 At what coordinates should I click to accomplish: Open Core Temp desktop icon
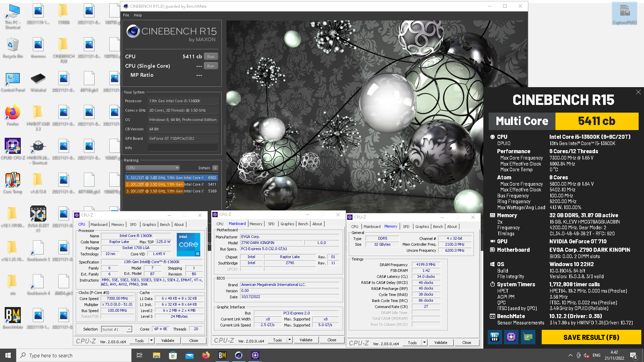click(13, 183)
